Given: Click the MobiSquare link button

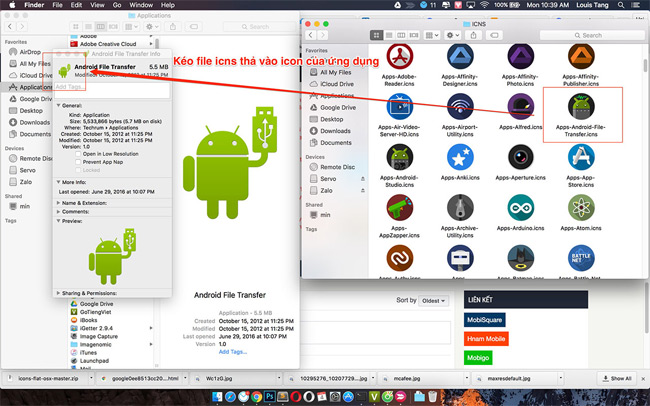Looking at the screenshot, I should pyautogui.click(x=485, y=320).
